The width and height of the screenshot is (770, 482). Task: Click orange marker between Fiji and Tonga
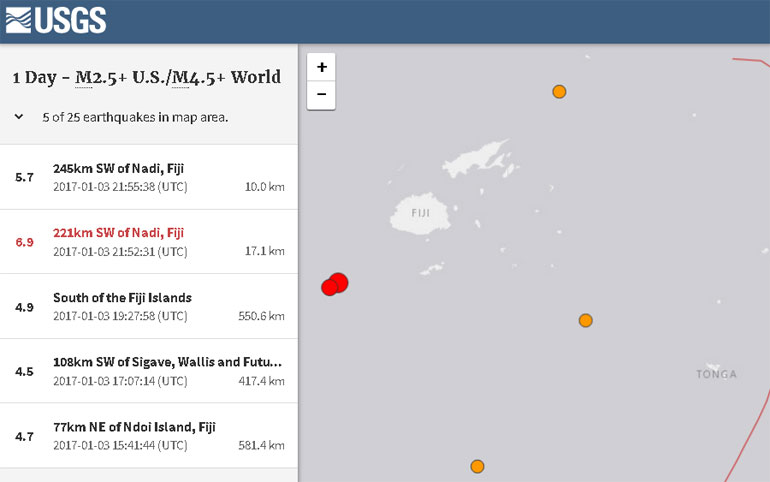coord(586,321)
